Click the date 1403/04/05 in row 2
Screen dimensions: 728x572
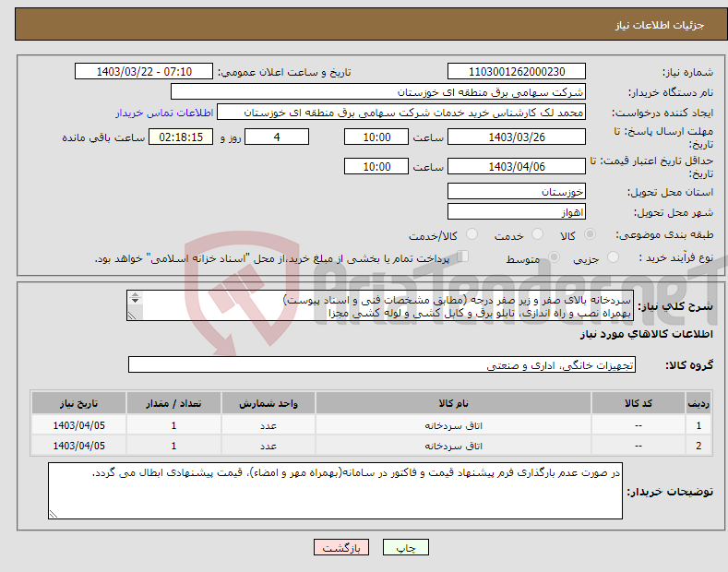79,446
